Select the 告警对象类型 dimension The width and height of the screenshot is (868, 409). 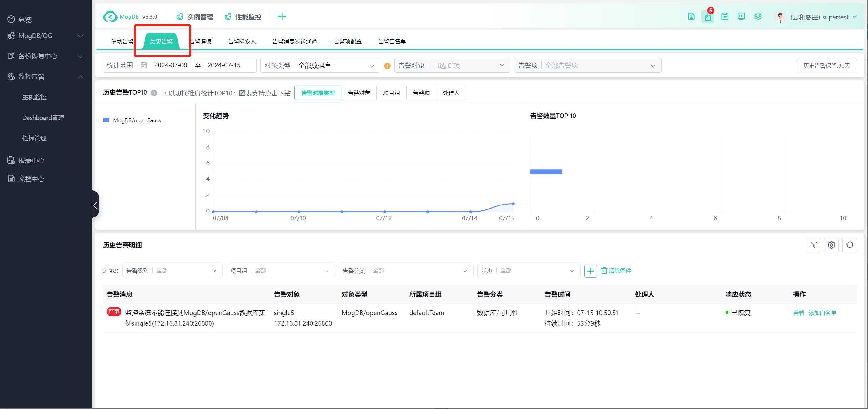coord(318,93)
